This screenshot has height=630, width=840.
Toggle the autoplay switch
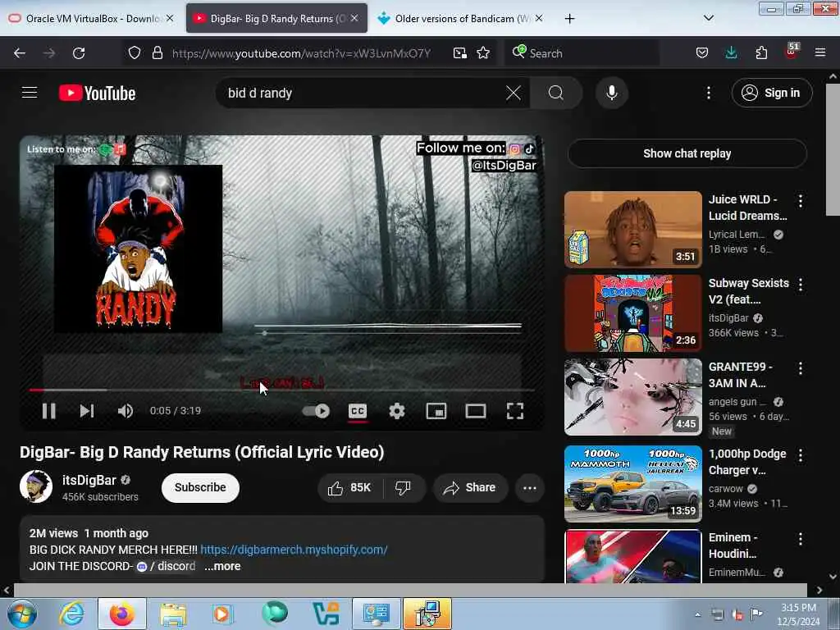[x=316, y=411]
